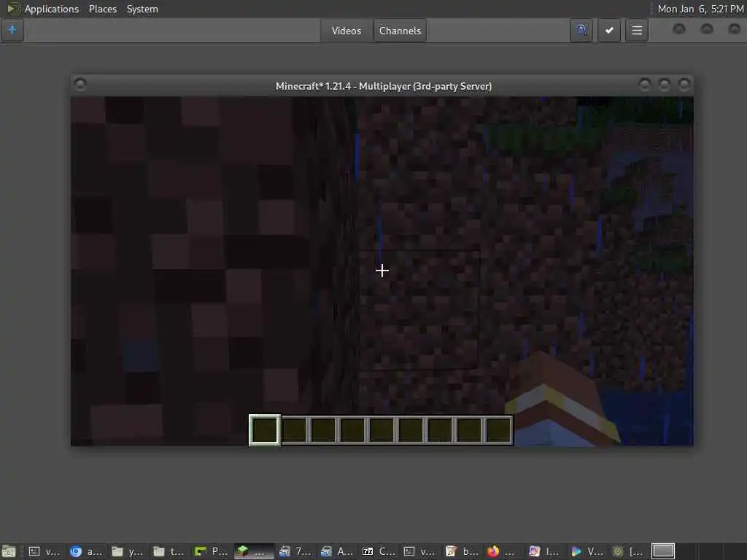Open the Places menu
This screenshot has width=747, height=560.
(x=102, y=9)
